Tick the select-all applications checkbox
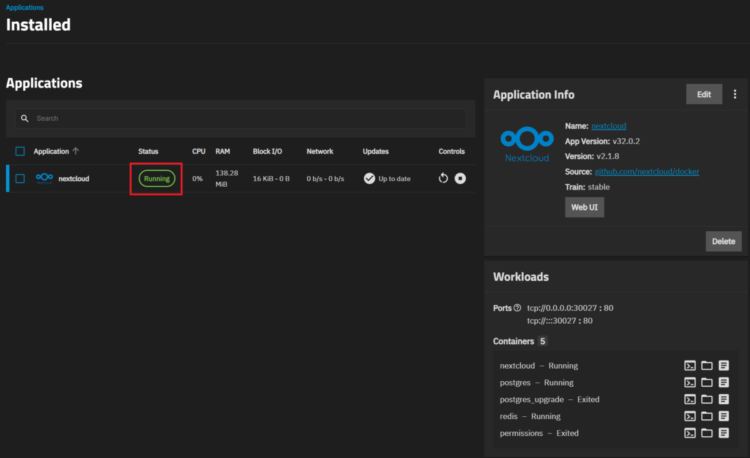 pos(20,151)
